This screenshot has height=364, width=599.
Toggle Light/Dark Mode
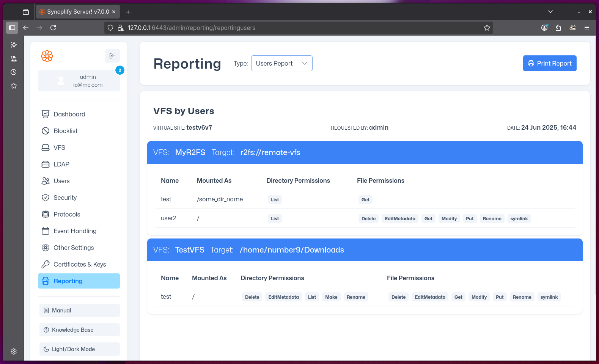coord(80,349)
